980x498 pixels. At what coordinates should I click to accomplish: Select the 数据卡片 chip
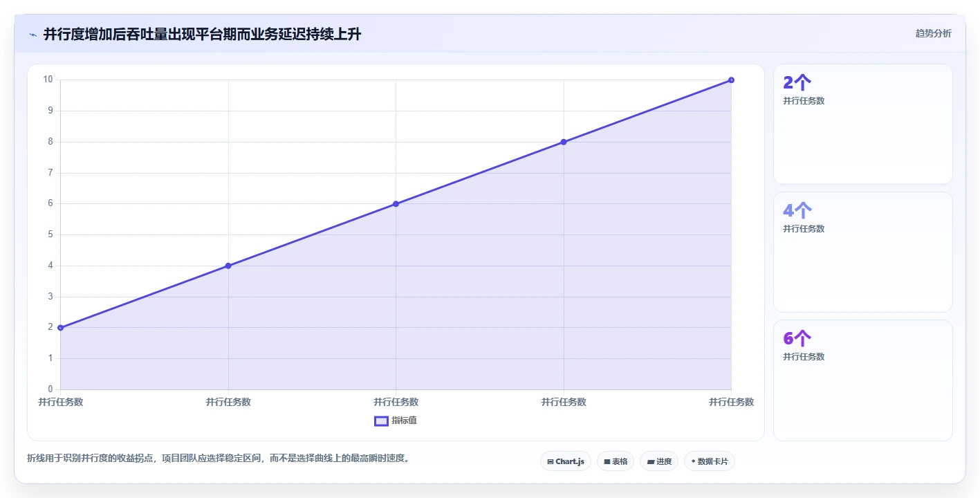tap(710, 461)
